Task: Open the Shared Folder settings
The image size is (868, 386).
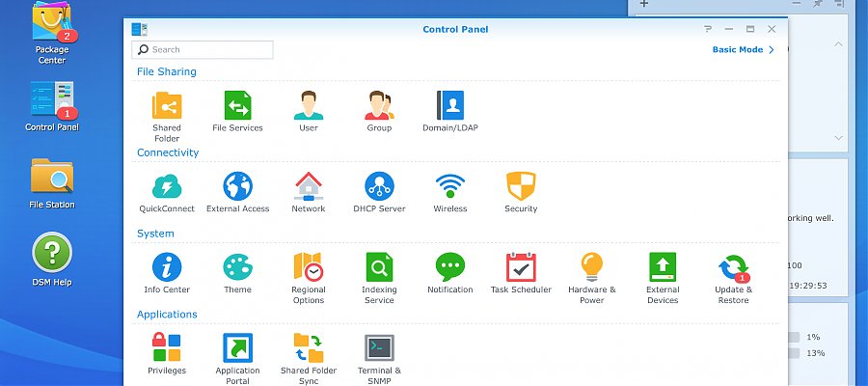Action: 167,105
